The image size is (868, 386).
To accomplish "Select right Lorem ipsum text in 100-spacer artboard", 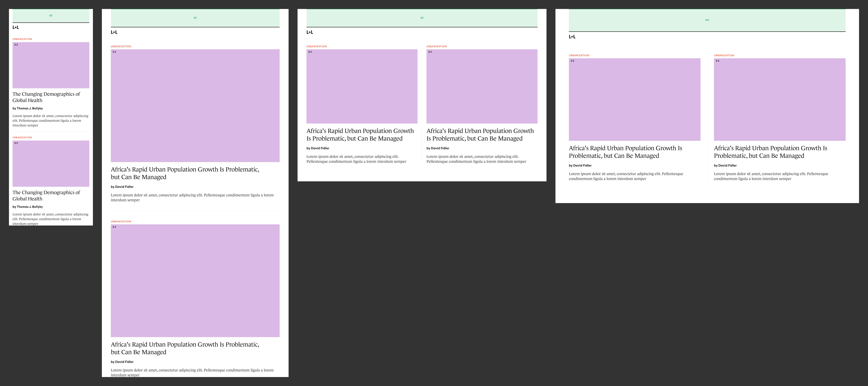I will pyautogui.click(x=771, y=176).
